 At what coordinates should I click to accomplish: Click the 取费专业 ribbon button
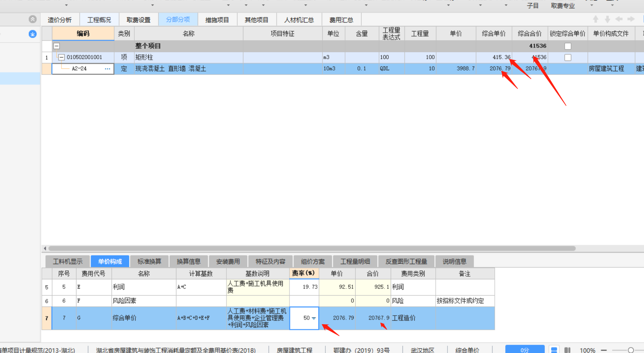pos(563,6)
